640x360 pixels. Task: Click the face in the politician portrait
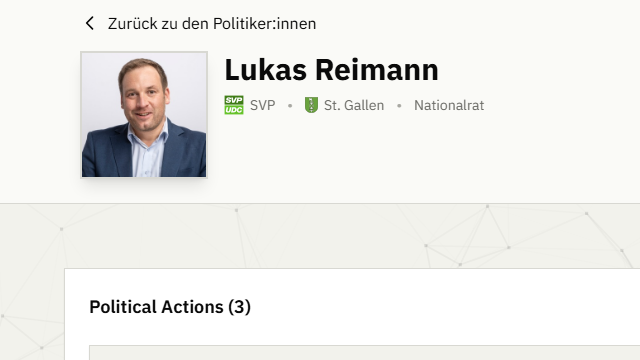click(143, 96)
